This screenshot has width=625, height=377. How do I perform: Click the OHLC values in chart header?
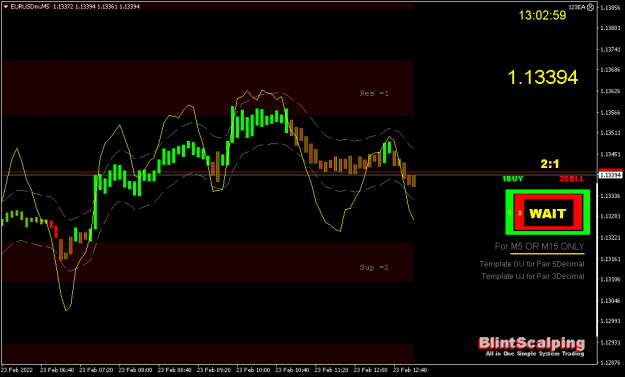coord(96,7)
